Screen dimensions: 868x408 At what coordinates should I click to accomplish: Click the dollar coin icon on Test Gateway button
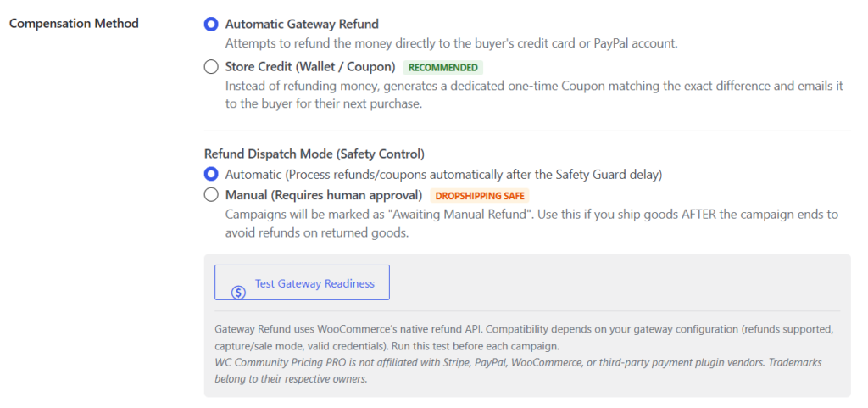238,293
